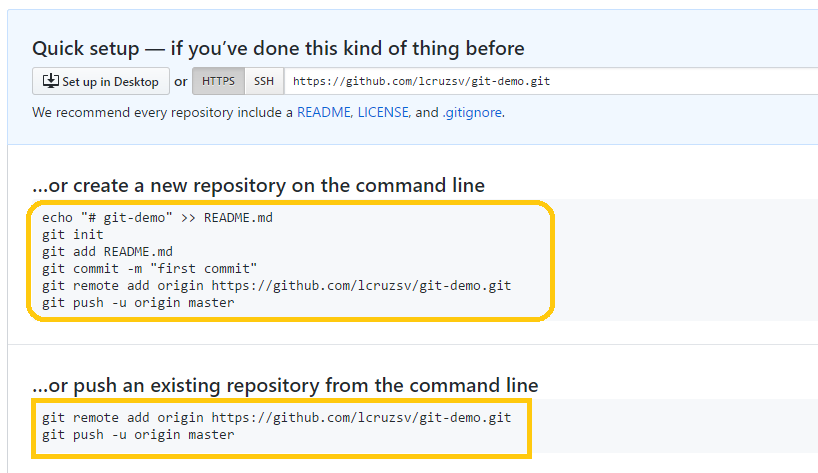Click the 'create a new repository' heading
Screen dimensions: 818x473
click(258, 186)
